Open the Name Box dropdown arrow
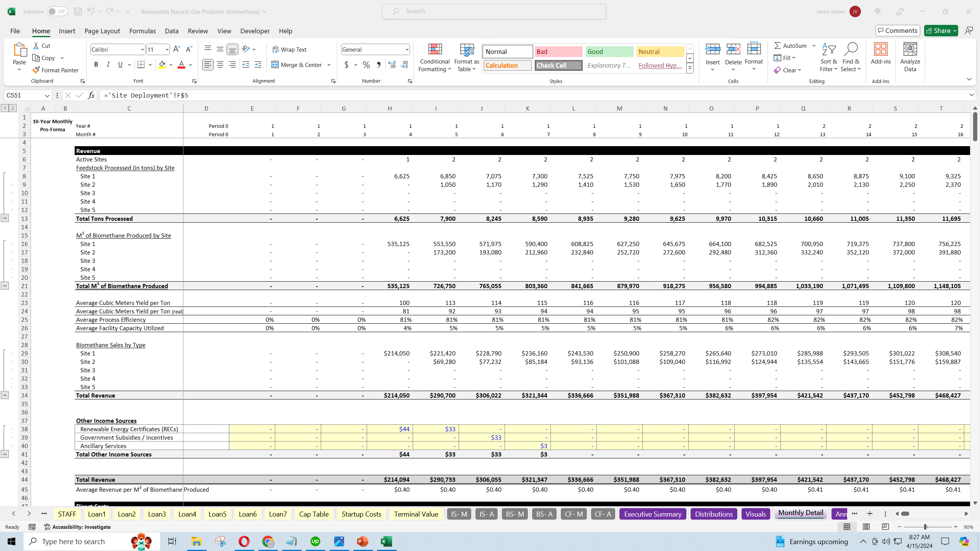 coord(47,95)
